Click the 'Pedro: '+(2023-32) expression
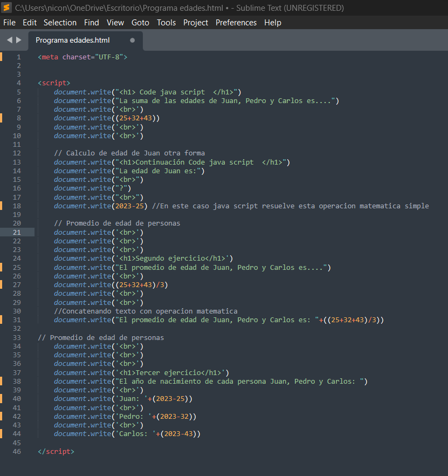 [x=154, y=417]
